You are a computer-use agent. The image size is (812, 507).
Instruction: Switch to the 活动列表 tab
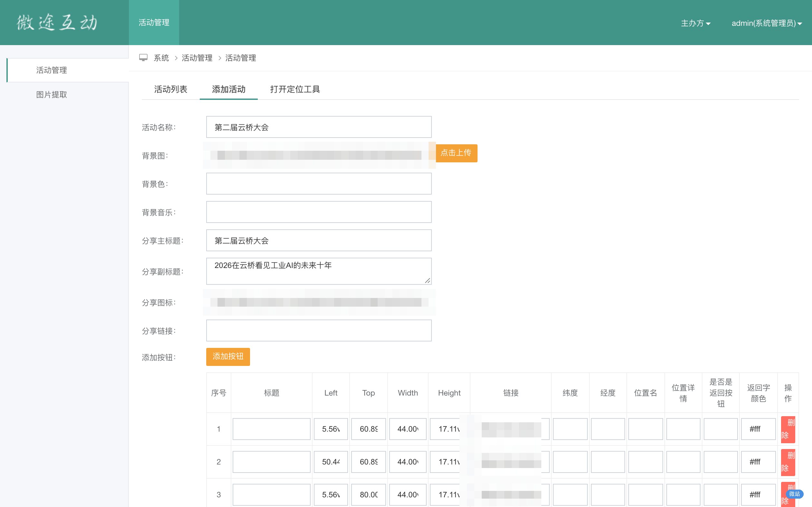point(171,89)
